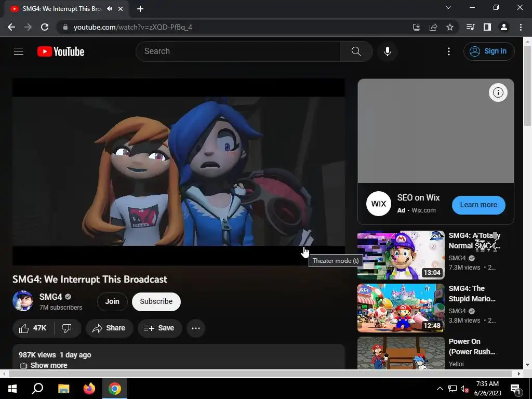Screen dimensions: 532x399
Task: Show hidden system tray icons
Action: [x=440, y=389]
